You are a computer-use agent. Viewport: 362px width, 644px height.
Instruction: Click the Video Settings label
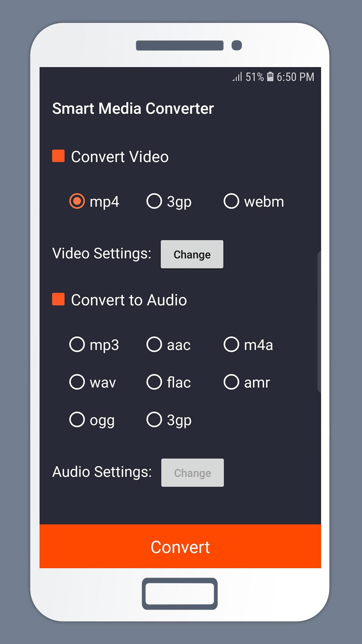(x=102, y=254)
